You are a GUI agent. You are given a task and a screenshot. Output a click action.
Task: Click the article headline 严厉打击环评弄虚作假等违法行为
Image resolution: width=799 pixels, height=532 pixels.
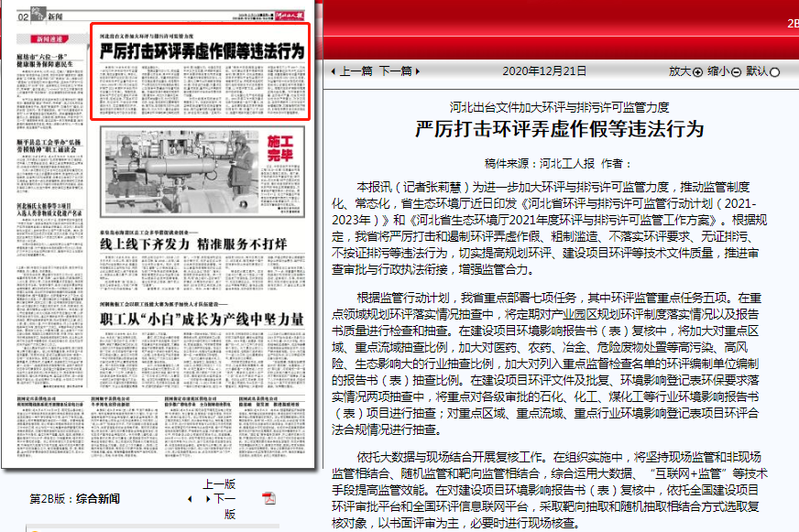click(559, 129)
